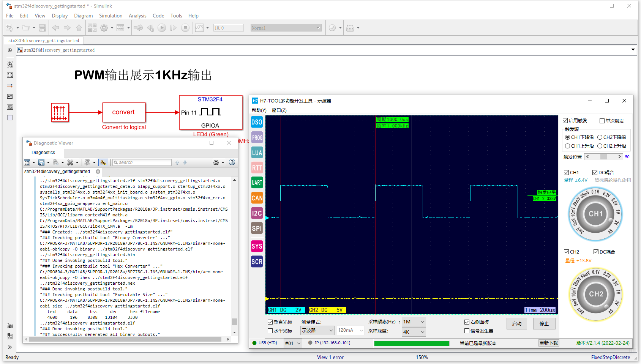641x364 pixels.
Task: Click the Zoom tool in Simulink left palette
Action: point(10,65)
